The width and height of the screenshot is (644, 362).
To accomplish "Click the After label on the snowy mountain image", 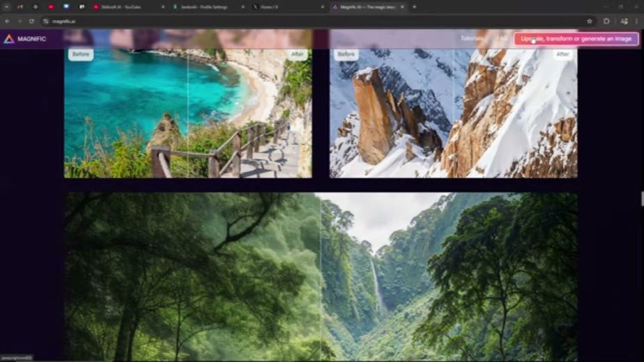I will [562, 54].
